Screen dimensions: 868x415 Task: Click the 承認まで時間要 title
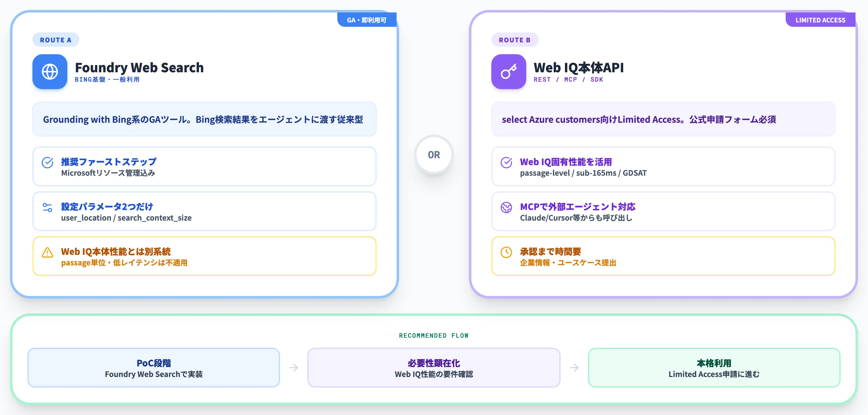pyautogui.click(x=551, y=252)
